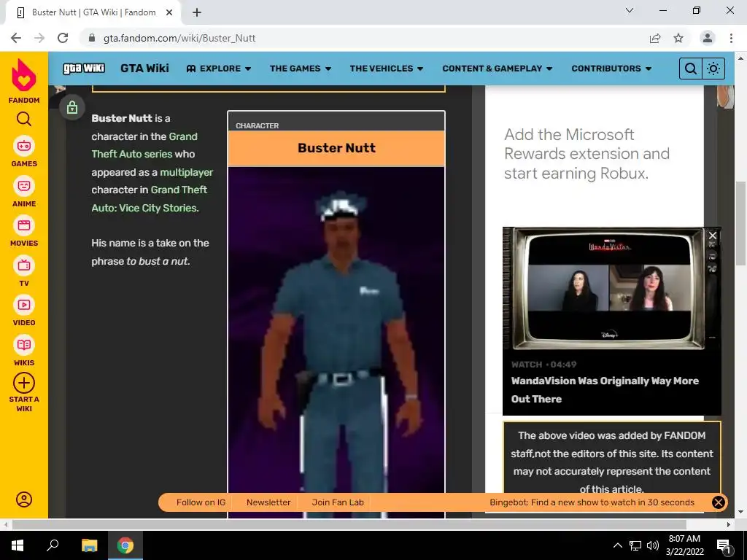Image resolution: width=747 pixels, height=560 pixels.
Task: Click the Fandom sidebar search icon
Action: coord(24,119)
